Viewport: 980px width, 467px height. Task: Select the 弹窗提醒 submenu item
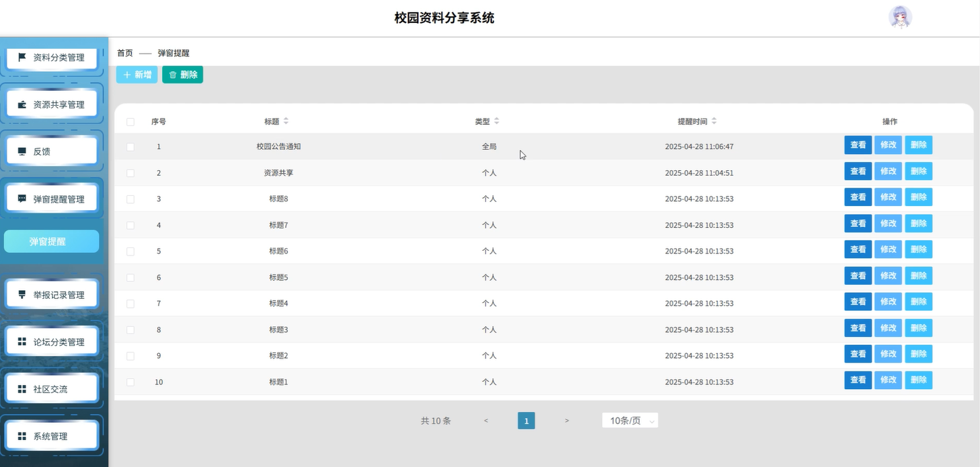point(52,241)
